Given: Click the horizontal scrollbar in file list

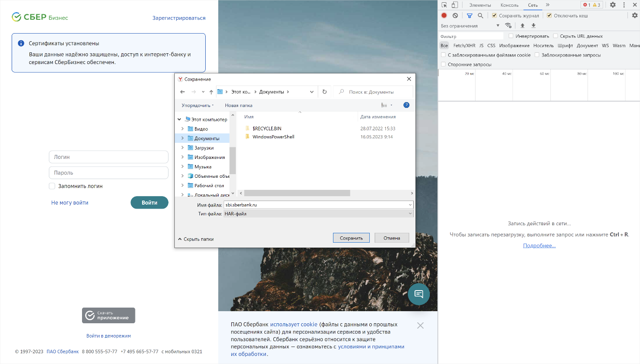Looking at the screenshot, I should click(x=297, y=193).
